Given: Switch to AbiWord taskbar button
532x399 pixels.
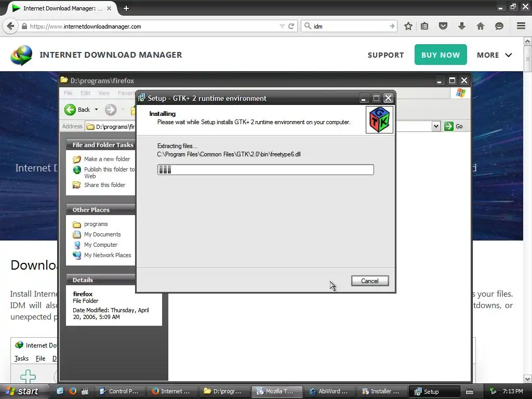Looking at the screenshot, I should tap(328, 392).
